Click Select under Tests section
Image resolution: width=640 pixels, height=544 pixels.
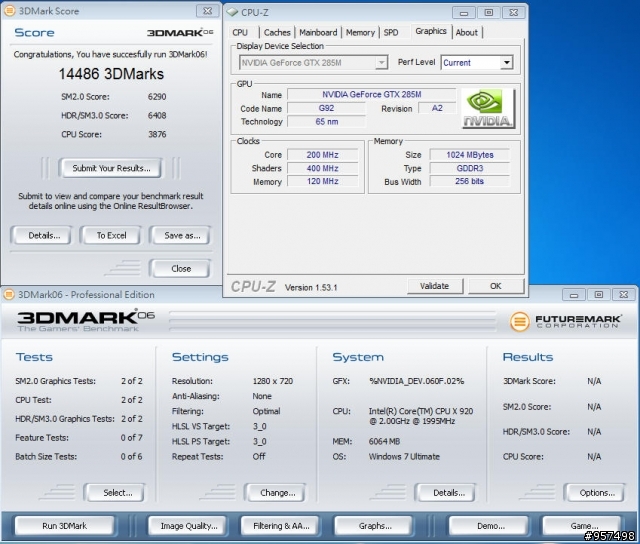coord(117,493)
